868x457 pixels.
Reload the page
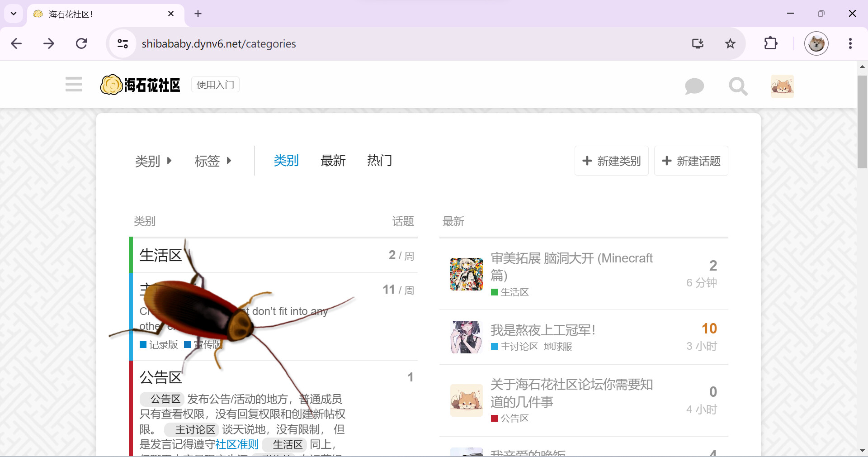[81, 43]
